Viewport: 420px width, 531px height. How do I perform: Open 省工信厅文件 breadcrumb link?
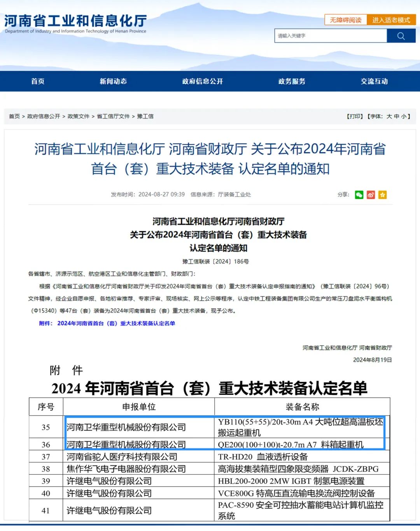tap(113, 116)
